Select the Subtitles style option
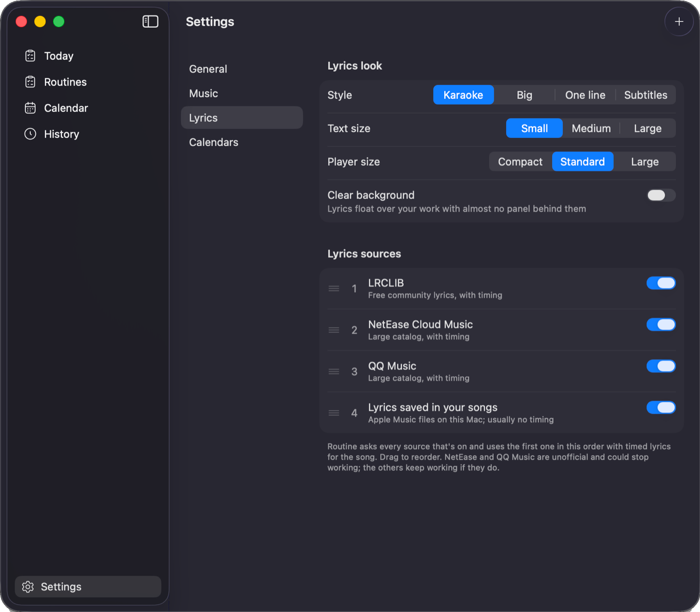This screenshot has width=700, height=612. (x=646, y=95)
